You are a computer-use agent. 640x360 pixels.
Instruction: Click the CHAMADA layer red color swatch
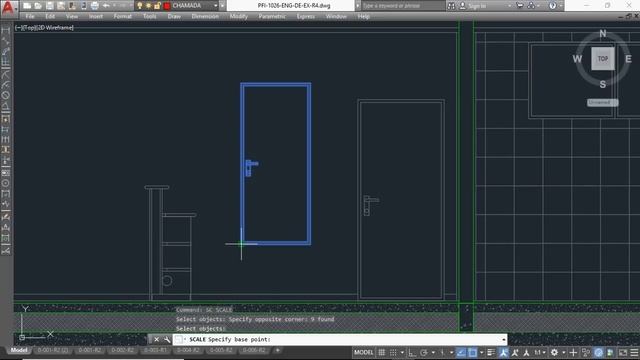tap(167, 6)
